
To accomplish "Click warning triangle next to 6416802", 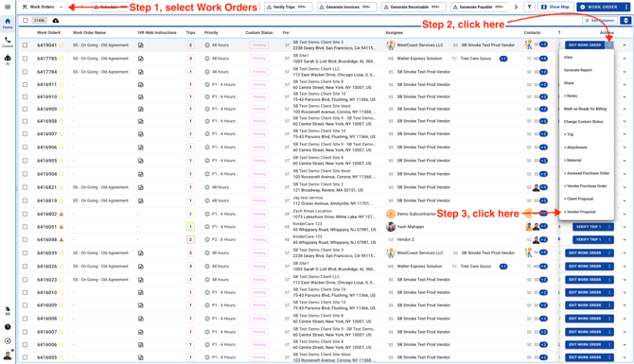I will 62,214.
